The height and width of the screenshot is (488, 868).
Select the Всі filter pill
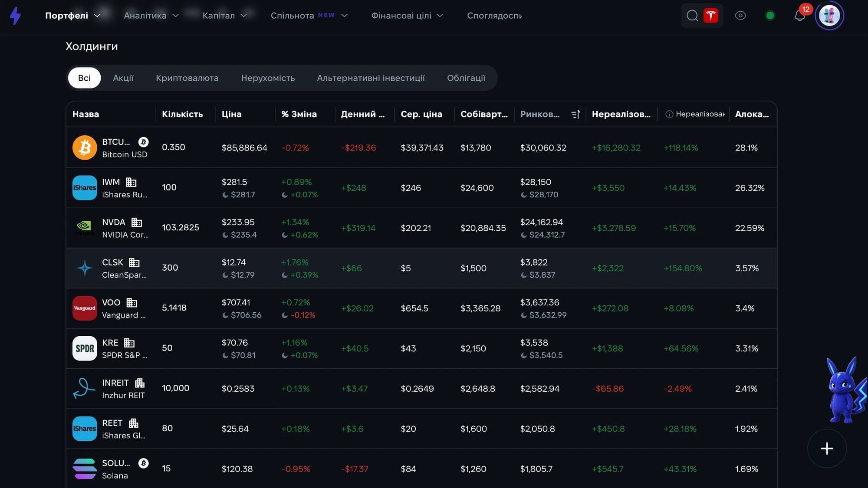coord(84,78)
